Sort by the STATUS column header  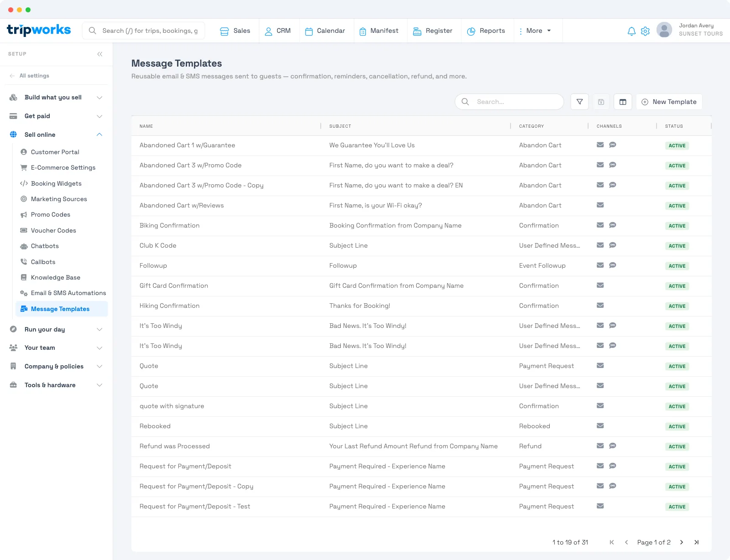point(674,126)
